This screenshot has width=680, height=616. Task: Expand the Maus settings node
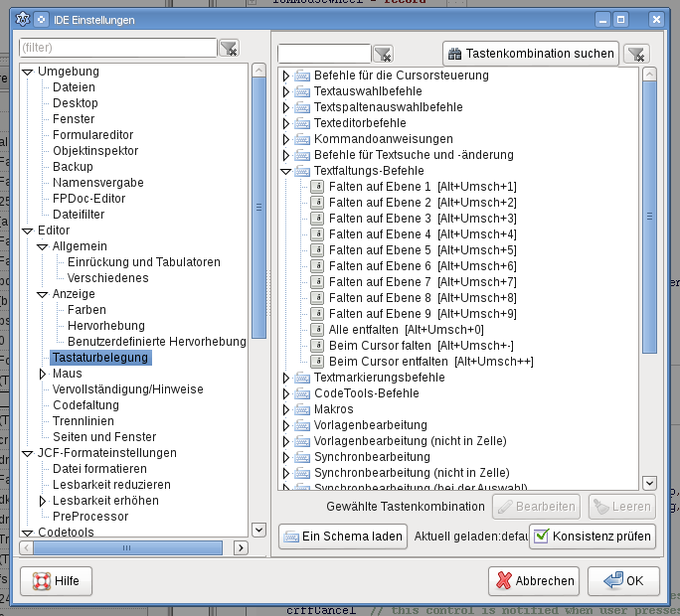pyautogui.click(x=43, y=374)
